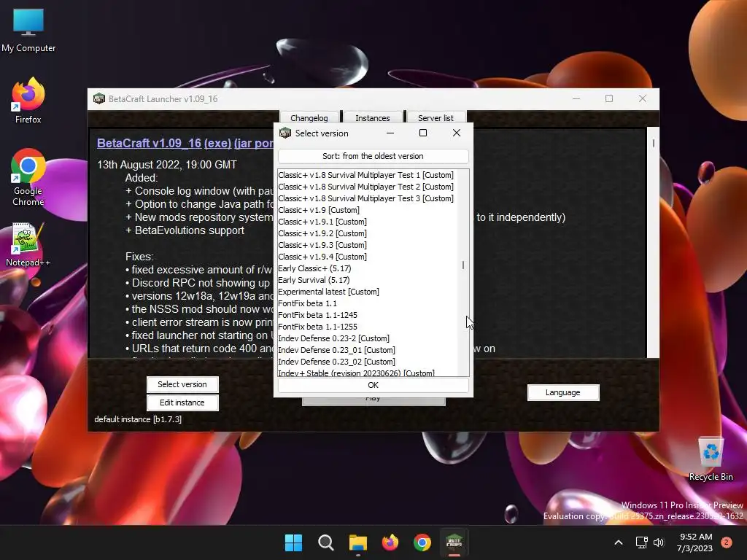
Task: Click version list scrollbar thumb
Action: 463,265
